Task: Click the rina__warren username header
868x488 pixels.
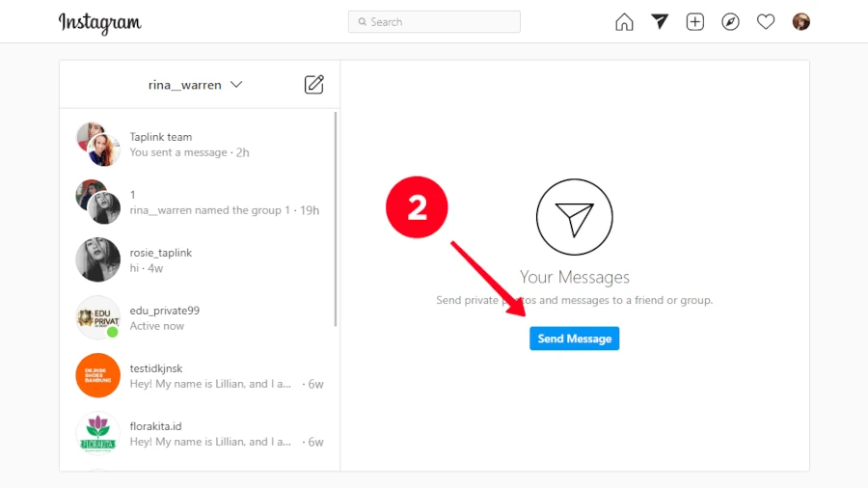Action: [184, 85]
